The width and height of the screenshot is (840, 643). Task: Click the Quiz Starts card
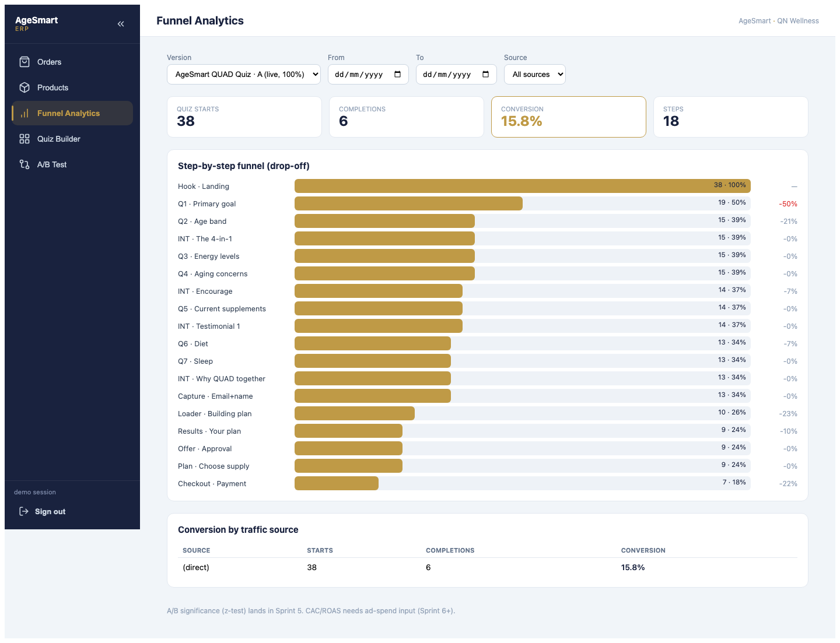[244, 117]
